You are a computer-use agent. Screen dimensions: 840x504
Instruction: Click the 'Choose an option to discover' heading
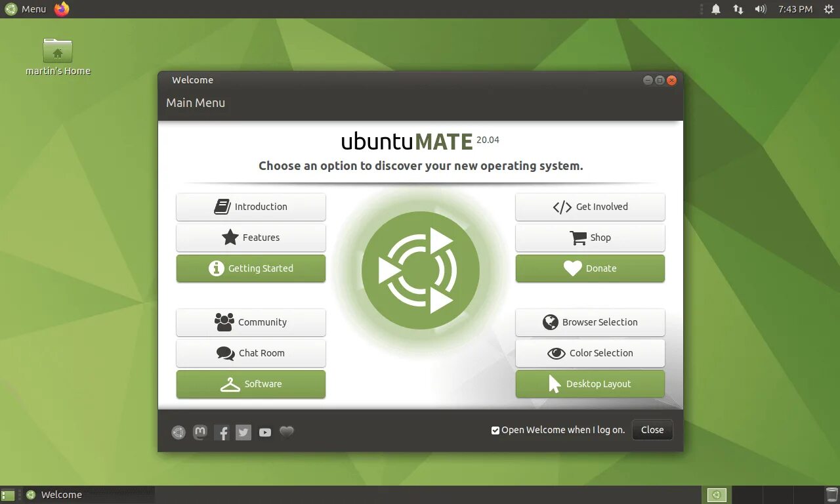[421, 165]
